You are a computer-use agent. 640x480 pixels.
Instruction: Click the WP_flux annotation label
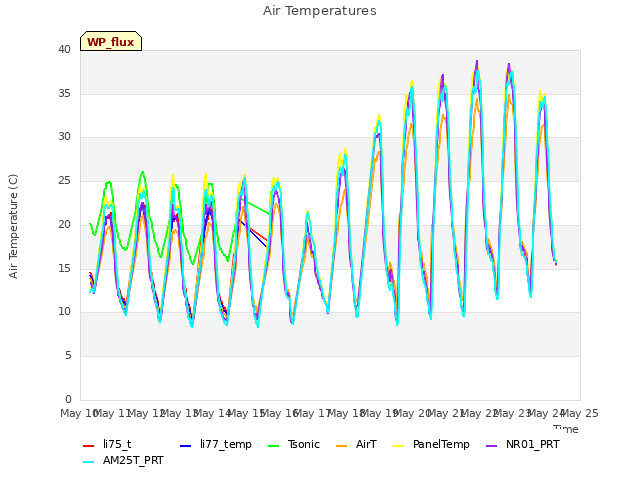[111, 41]
